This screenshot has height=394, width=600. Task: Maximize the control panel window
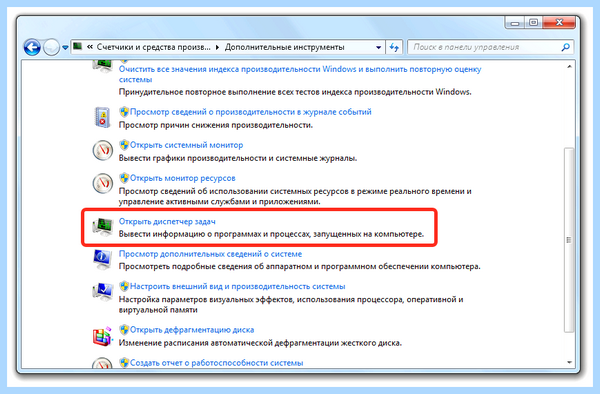point(533,23)
